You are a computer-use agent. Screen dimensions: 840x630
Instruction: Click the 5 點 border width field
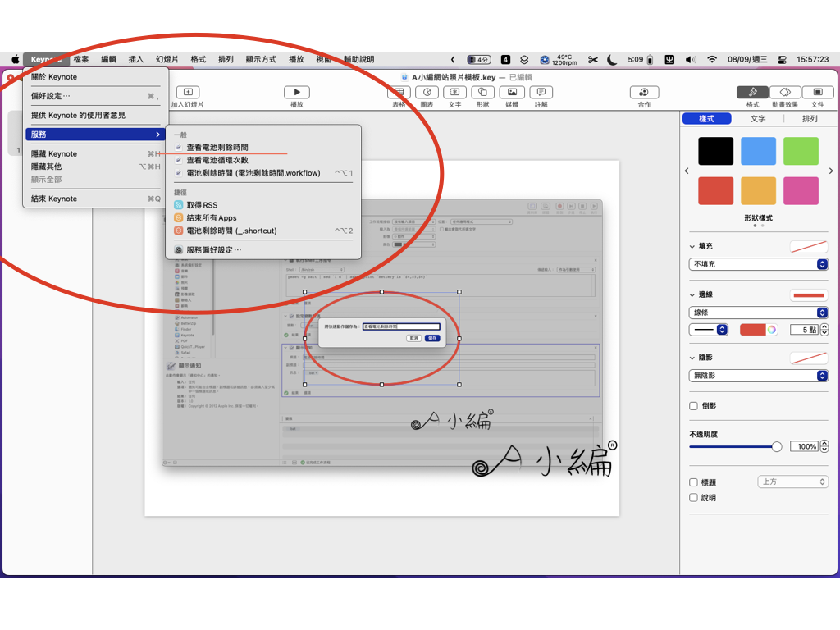pos(805,330)
